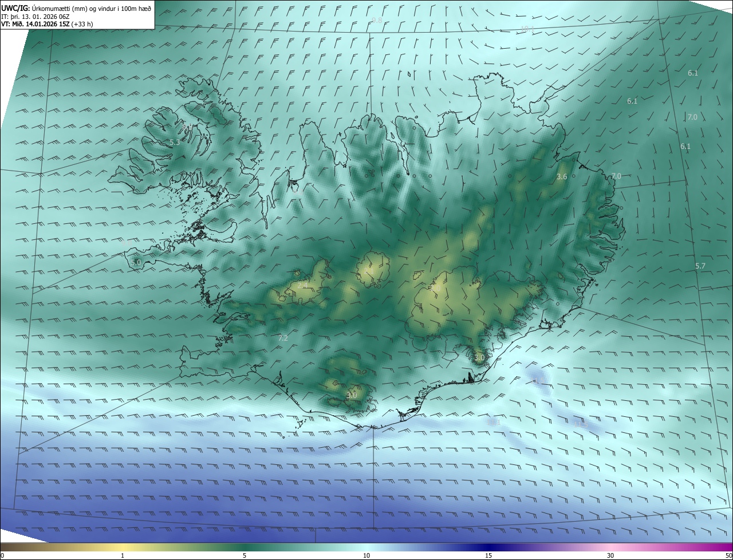Click the 2.4 value label on the map
The height and width of the screenshot is (560, 733).
click(302, 285)
